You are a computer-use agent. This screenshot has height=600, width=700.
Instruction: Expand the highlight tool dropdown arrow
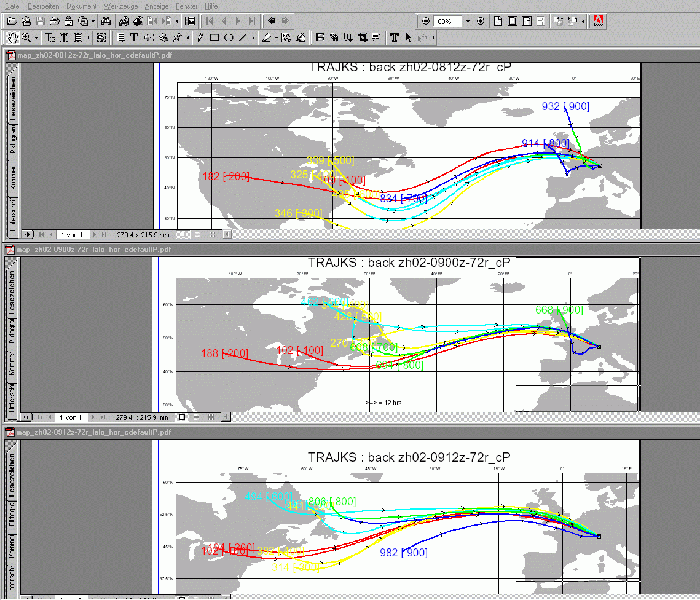(x=277, y=38)
